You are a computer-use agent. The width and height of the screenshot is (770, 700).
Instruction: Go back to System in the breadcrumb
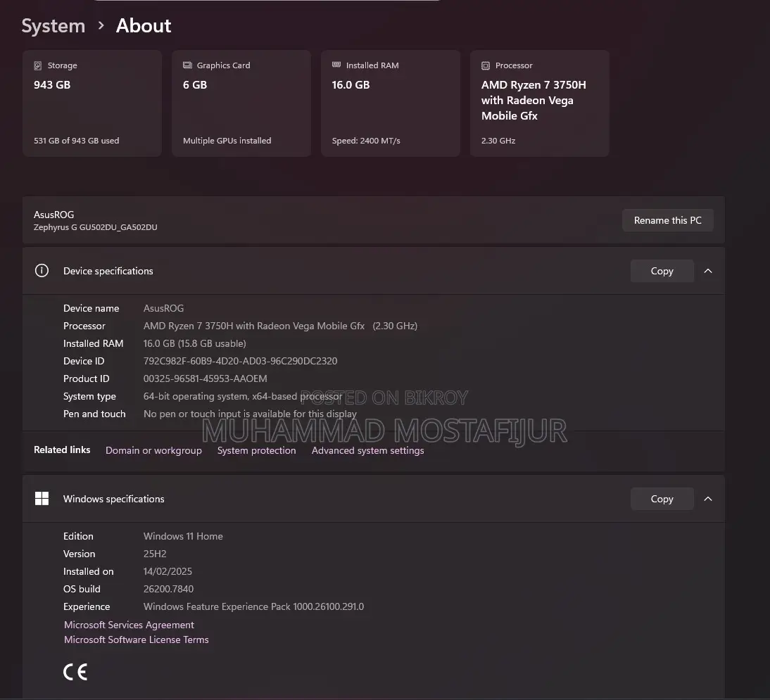tap(53, 25)
